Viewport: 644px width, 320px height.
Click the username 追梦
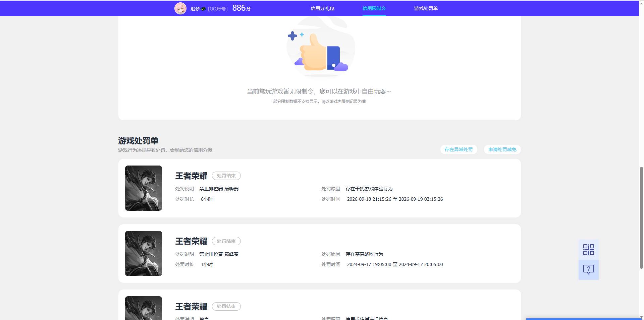tap(195, 9)
